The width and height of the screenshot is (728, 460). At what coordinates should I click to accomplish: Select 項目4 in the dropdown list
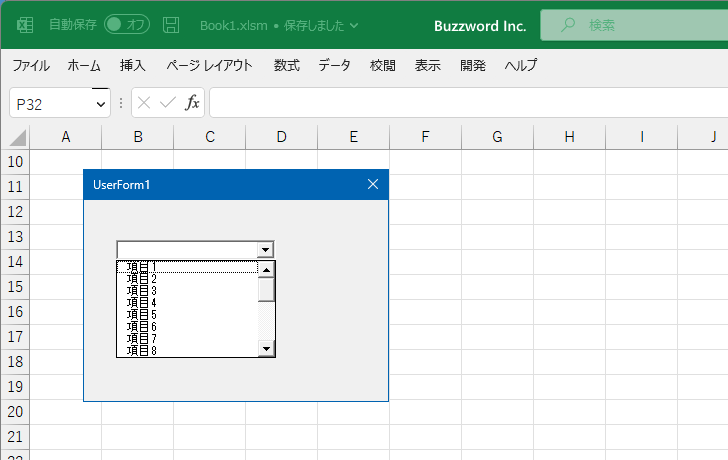[188, 303]
